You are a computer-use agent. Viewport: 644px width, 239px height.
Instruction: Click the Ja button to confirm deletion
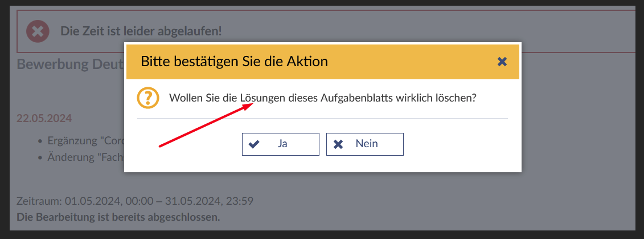tap(280, 144)
